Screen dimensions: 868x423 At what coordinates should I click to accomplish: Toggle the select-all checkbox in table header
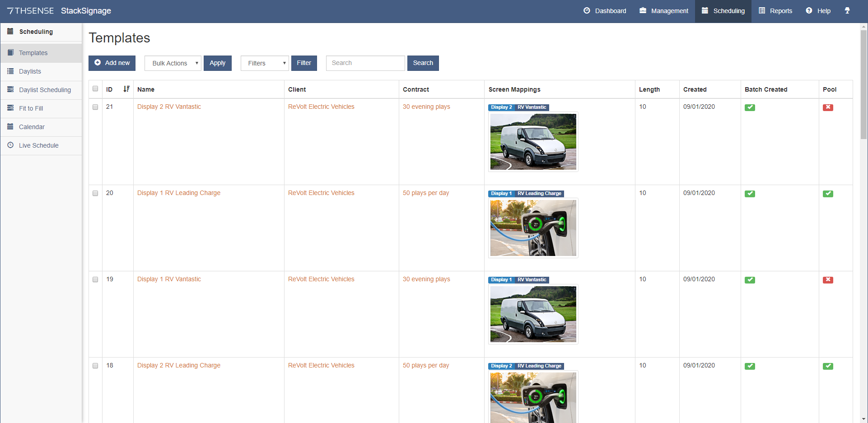click(95, 88)
